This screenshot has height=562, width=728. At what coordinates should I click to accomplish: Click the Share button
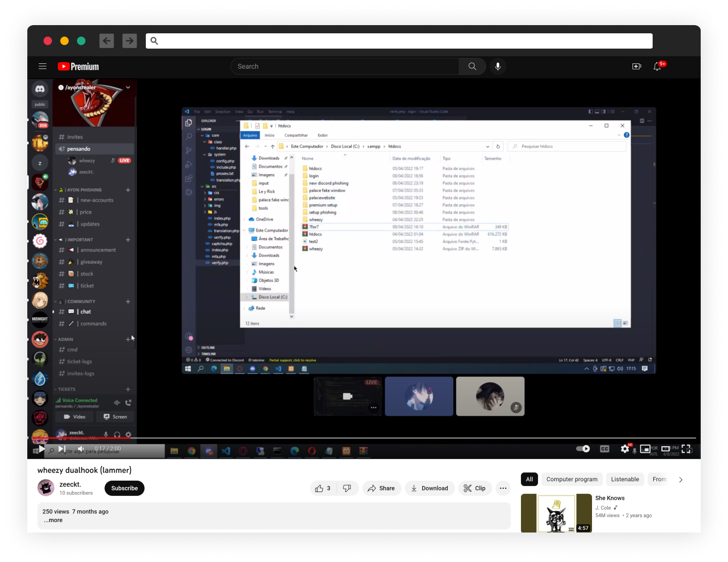(382, 488)
